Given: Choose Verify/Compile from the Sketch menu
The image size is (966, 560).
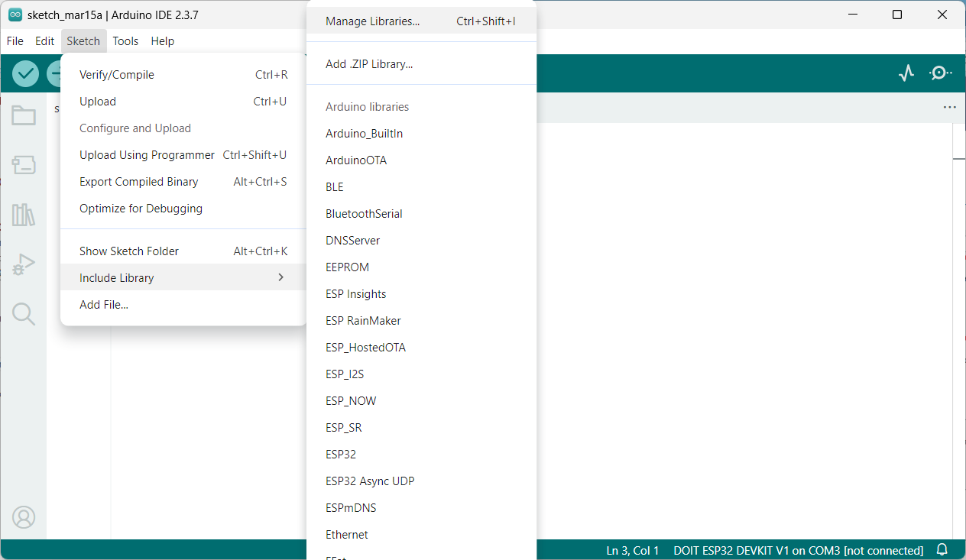Looking at the screenshot, I should tap(183, 75).
